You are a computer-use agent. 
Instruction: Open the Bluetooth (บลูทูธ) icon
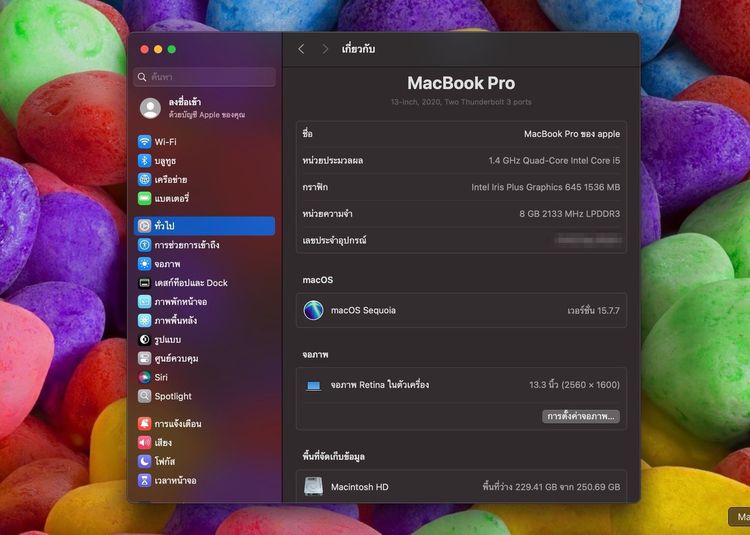(x=144, y=161)
